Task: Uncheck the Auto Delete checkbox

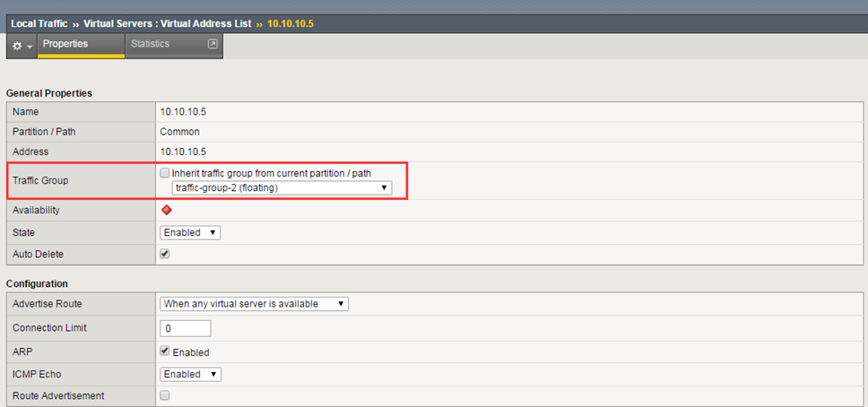Action: (x=165, y=254)
